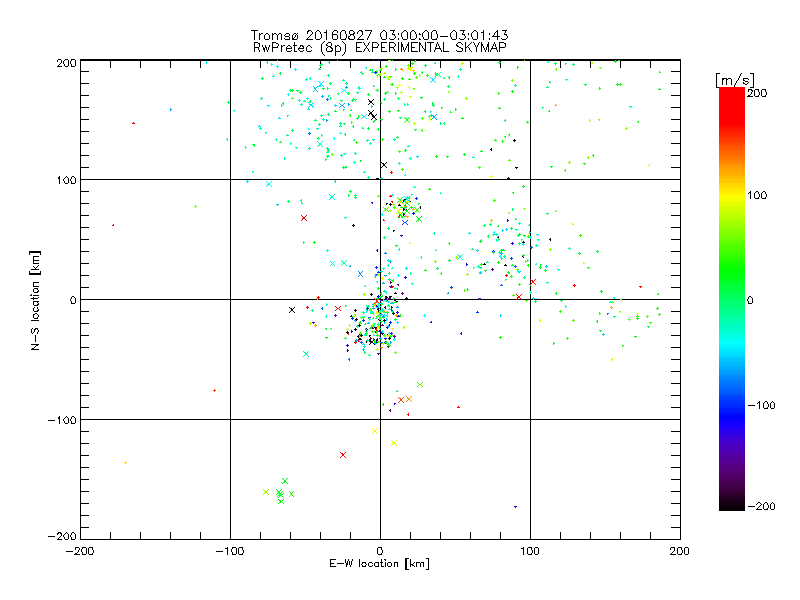Select the "[m/s]" unit label above the colorbar
The height and width of the screenshot is (600, 800).
[x=735, y=80]
